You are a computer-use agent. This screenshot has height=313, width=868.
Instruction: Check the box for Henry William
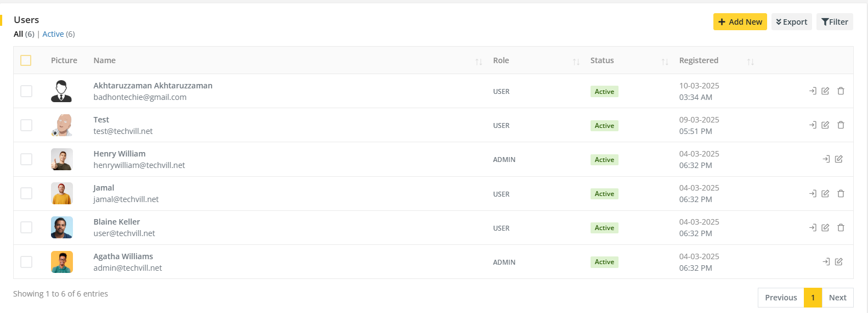coord(26,159)
